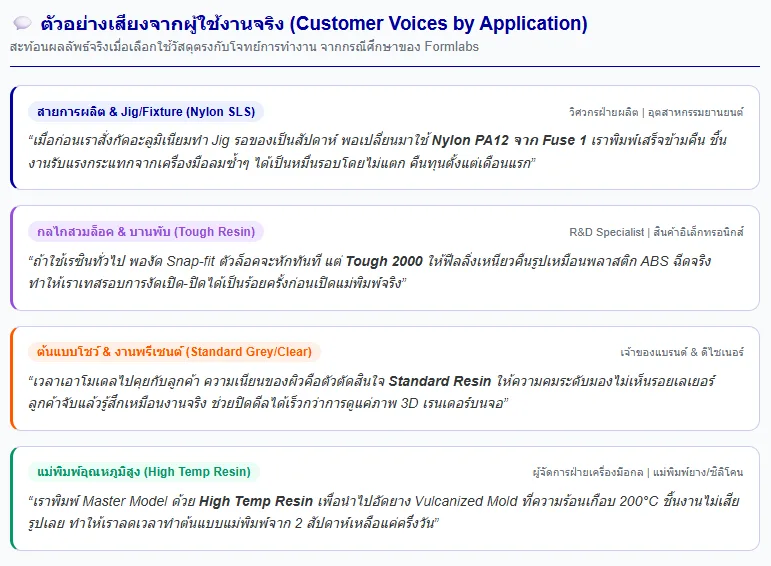Screen dimensions: 771x566
Task: Click the quote mentioning 'Nylon PA12 จาก Fuse 1'
Action: pyautogui.click(x=377, y=151)
